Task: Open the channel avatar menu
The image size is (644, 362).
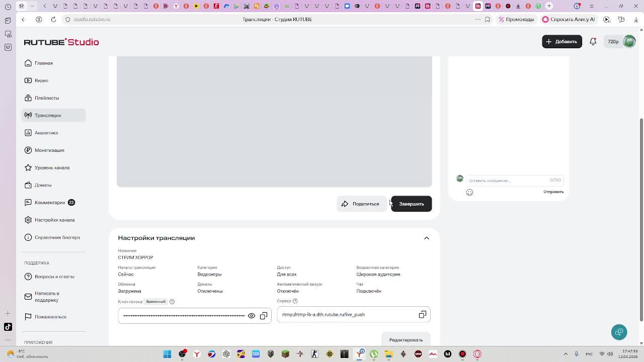Action: pyautogui.click(x=629, y=42)
